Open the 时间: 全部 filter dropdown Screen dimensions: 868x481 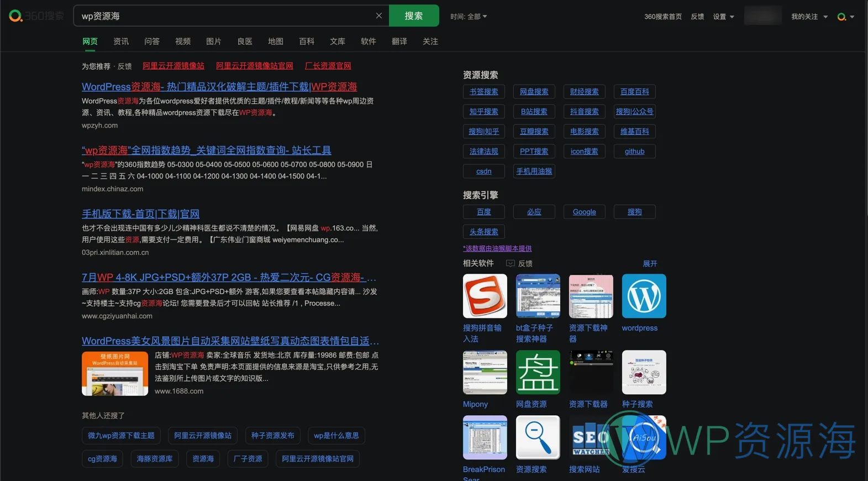click(x=469, y=17)
